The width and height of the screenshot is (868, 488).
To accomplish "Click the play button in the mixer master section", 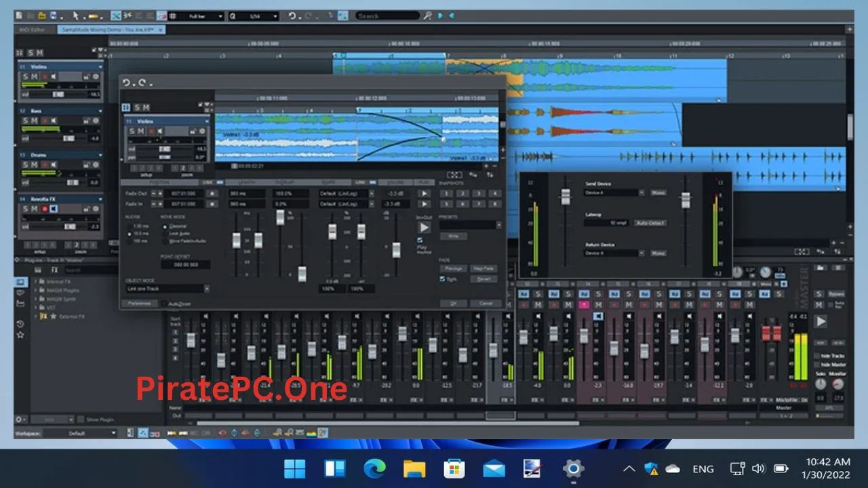I will click(820, 321).
